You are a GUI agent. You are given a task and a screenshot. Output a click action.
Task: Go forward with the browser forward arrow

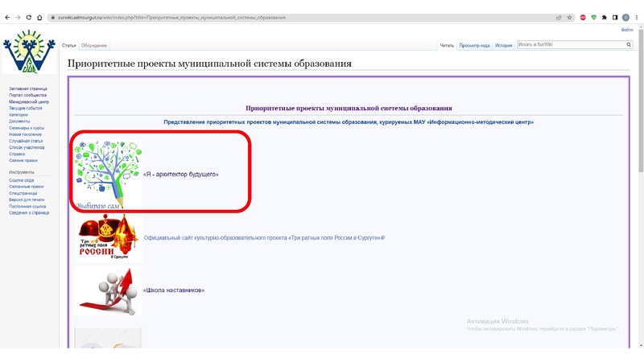[x=18, y=18]
